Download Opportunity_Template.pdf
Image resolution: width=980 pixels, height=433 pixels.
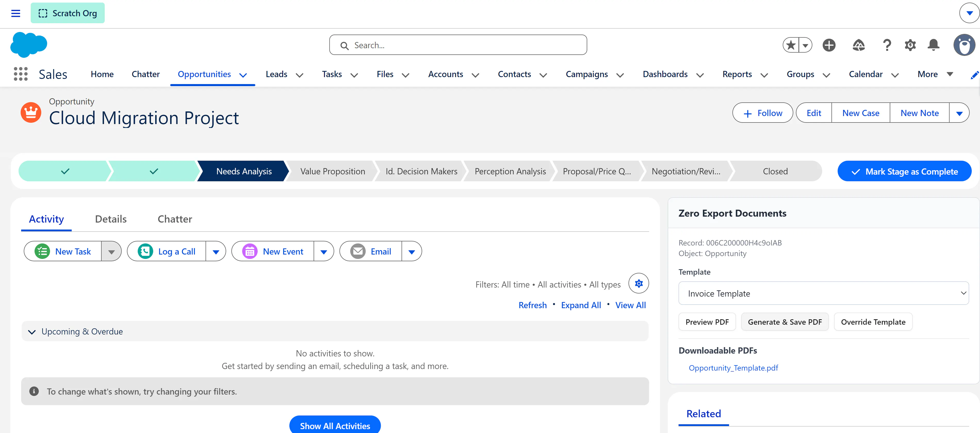733,367
